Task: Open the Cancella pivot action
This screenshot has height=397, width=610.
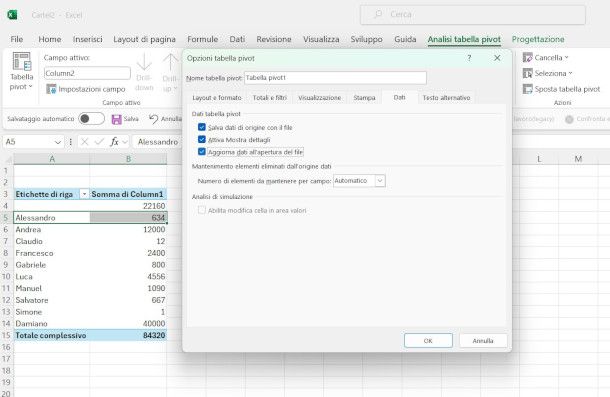Action: point(545,58)
